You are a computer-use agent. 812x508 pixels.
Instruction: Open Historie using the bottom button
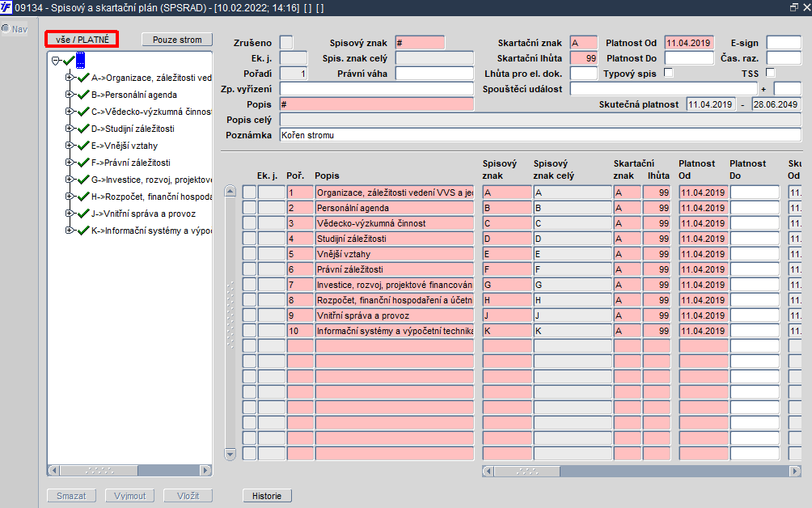click(x=267, y=496)
